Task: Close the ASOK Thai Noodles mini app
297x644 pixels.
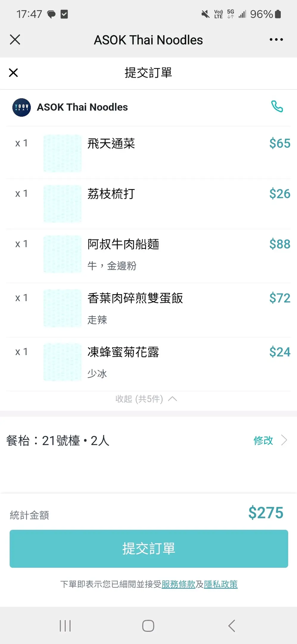Action: [15, 40]
